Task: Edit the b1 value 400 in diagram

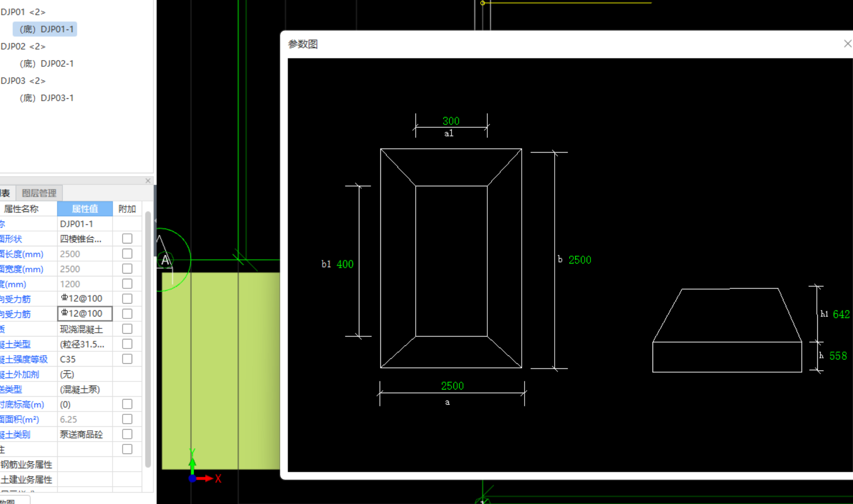Action: tap(345, 264)
